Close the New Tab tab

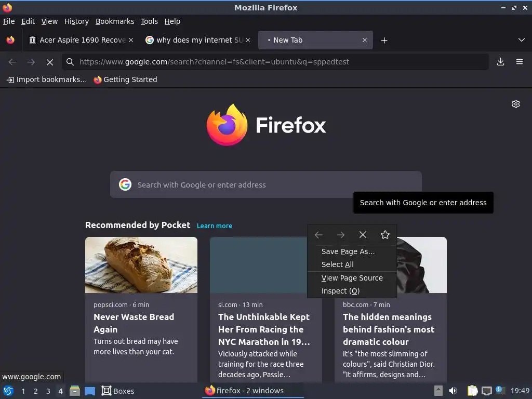tap(365, 40)
